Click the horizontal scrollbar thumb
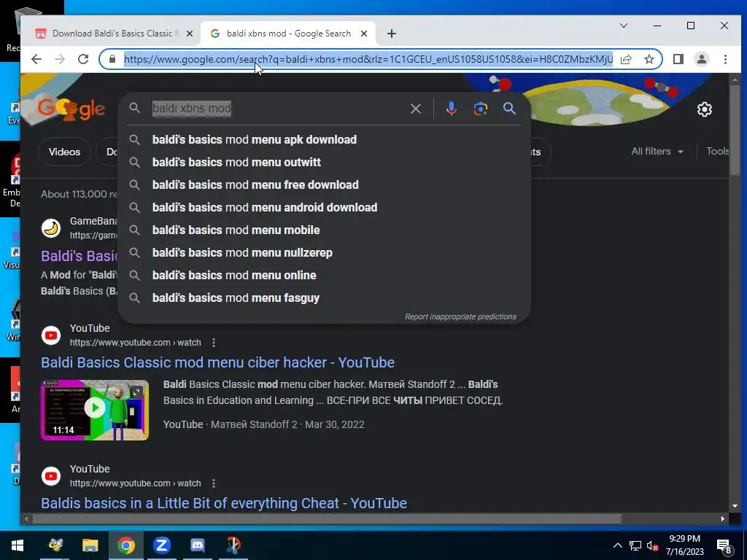The image size is (747, 560). coord(327,518)
